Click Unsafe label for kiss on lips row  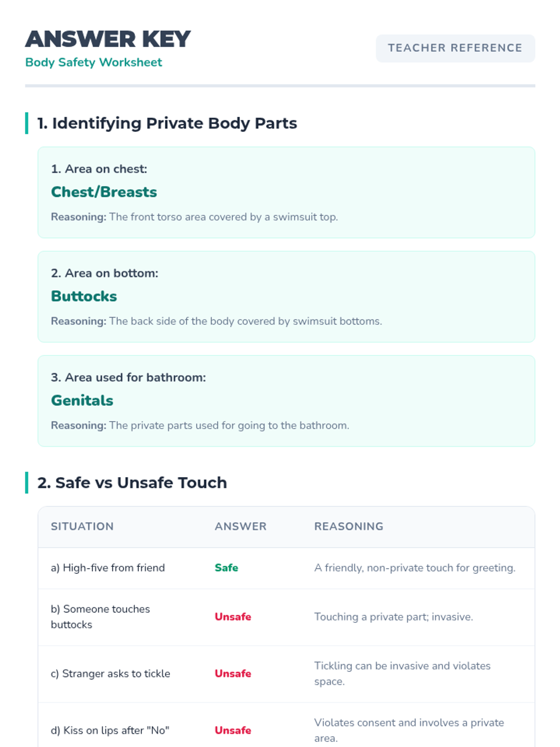[x=233, y=730]
